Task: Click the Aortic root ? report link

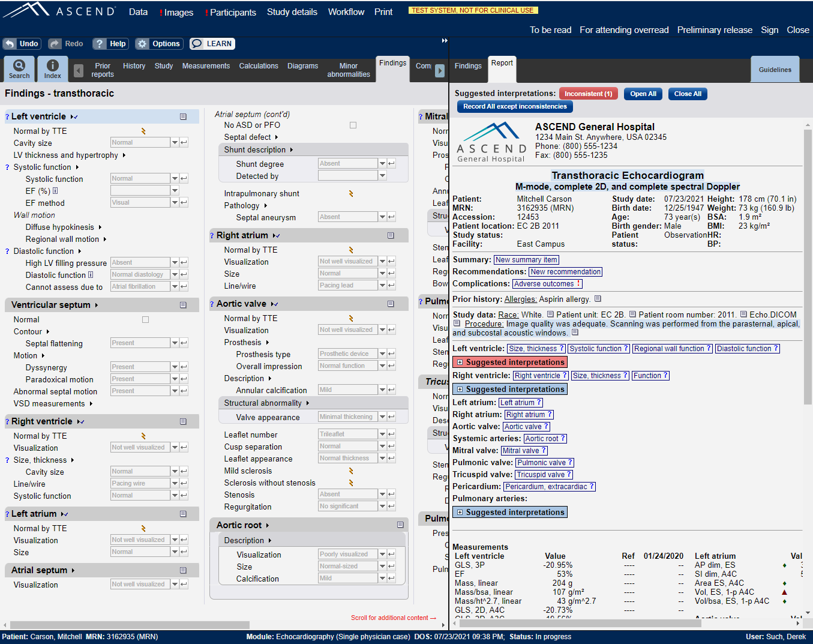Action: [545, 439]
